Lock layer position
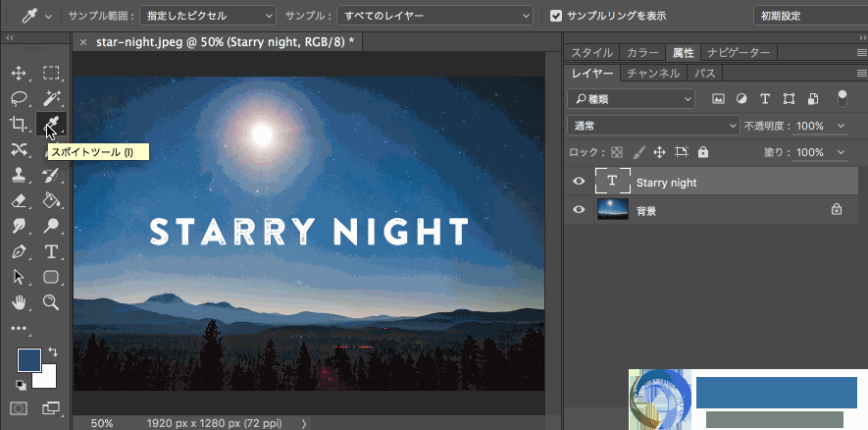 [x=659, y=152]
